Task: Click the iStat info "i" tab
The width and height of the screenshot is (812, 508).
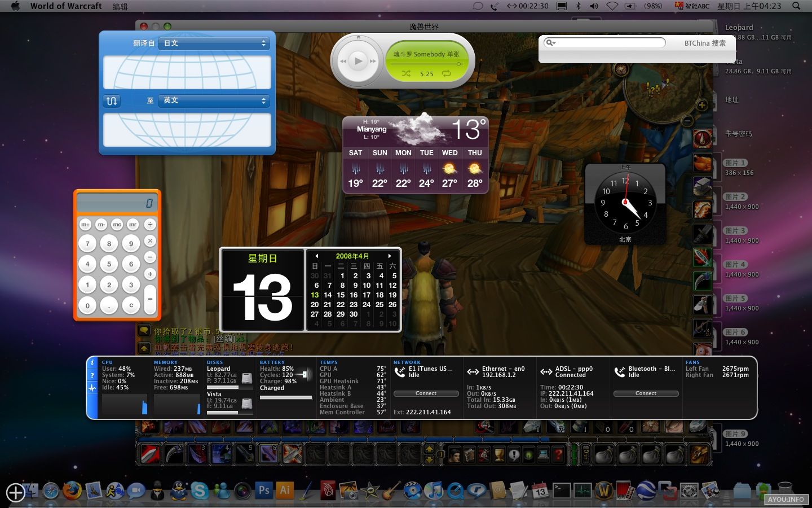Action: click(92, 363)
